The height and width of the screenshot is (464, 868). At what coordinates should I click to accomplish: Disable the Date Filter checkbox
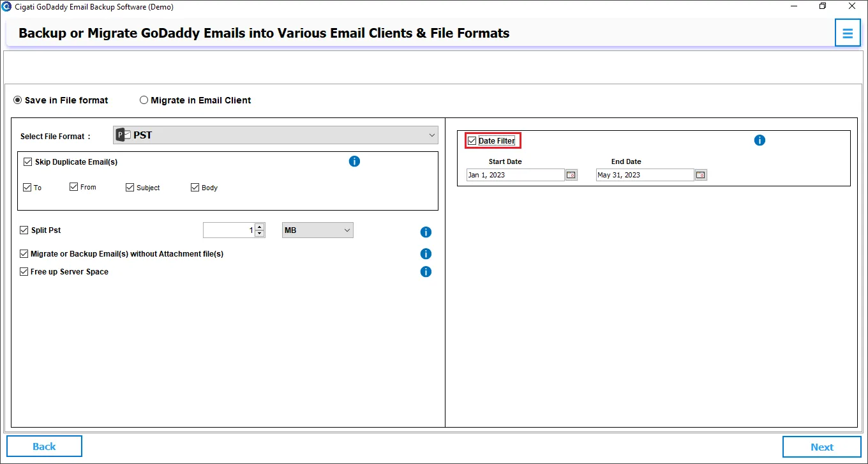click(472, 140)
